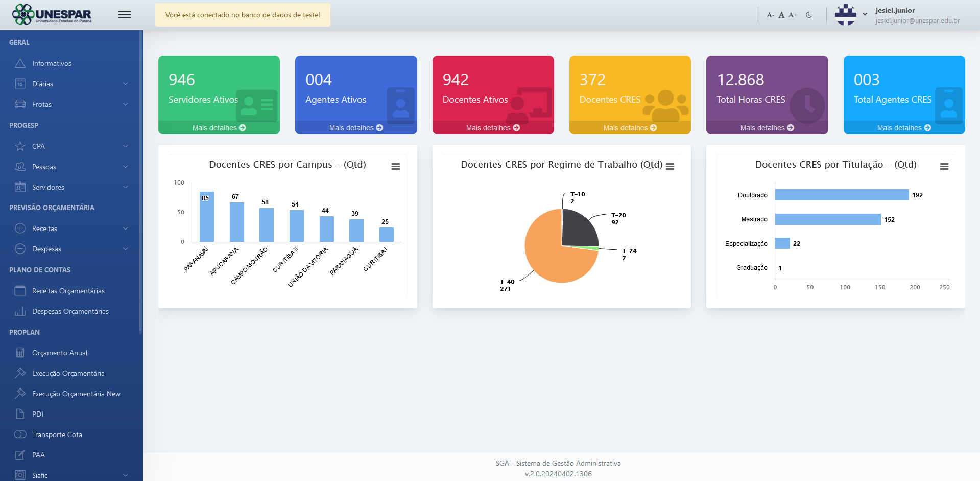Click the UNESPAR logo
980x481 pixels.
click(x=52, y=14)
